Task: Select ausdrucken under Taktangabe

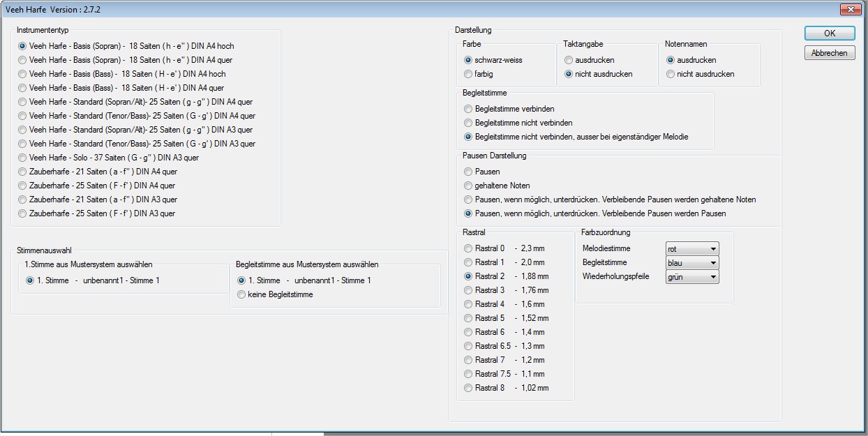Action: coord(569,60)
